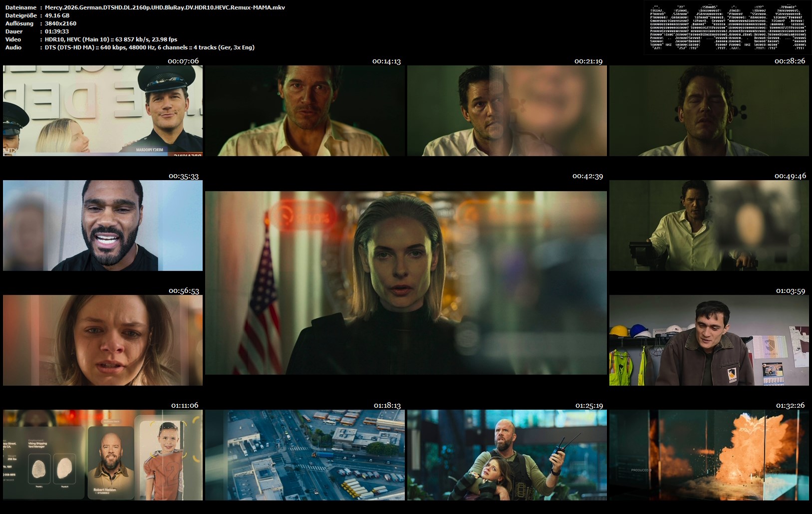Viewport: 812px width, 514px height.
Task: Click the Video label
Action: [13, 39]
